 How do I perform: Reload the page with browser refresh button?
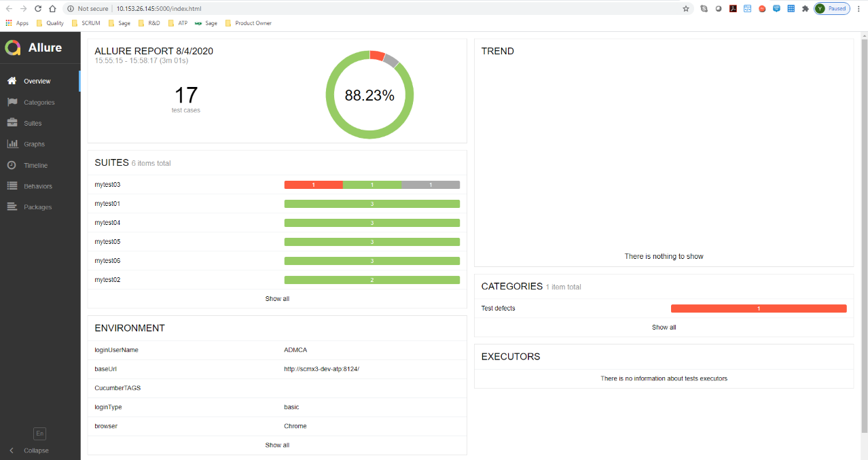point(37,9)
